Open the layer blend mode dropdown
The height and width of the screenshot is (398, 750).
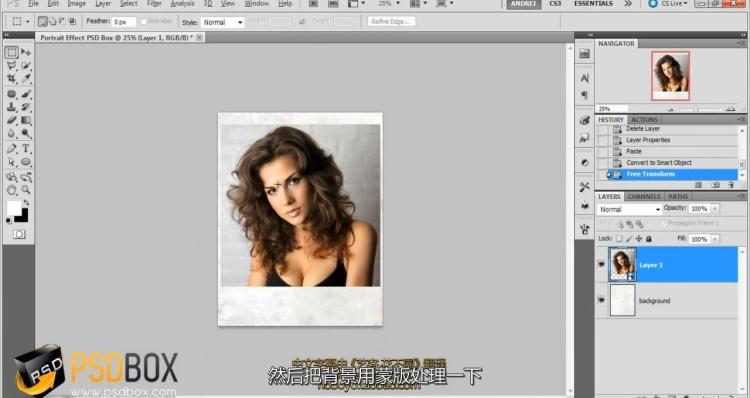(629, 210)
